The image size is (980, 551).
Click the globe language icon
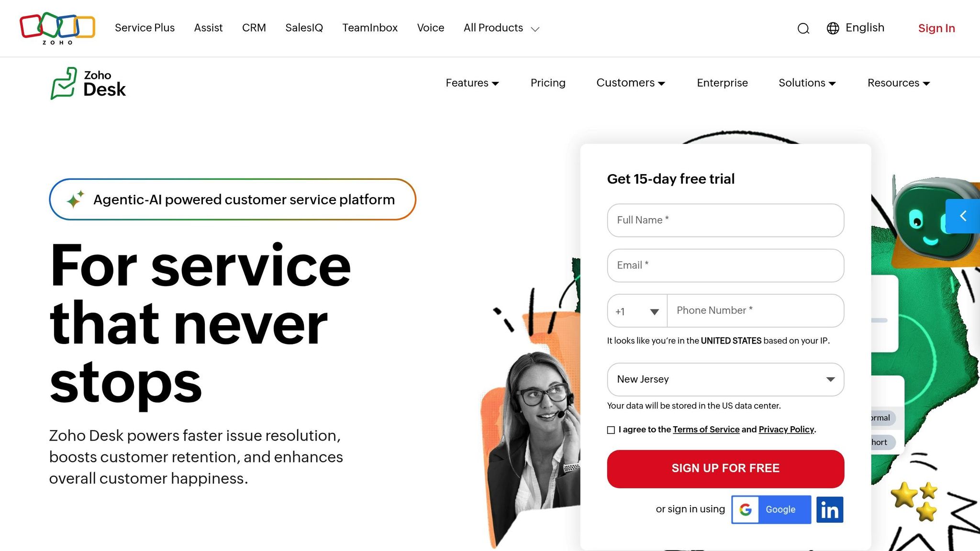pyautogui.click(x=833, y=28)
